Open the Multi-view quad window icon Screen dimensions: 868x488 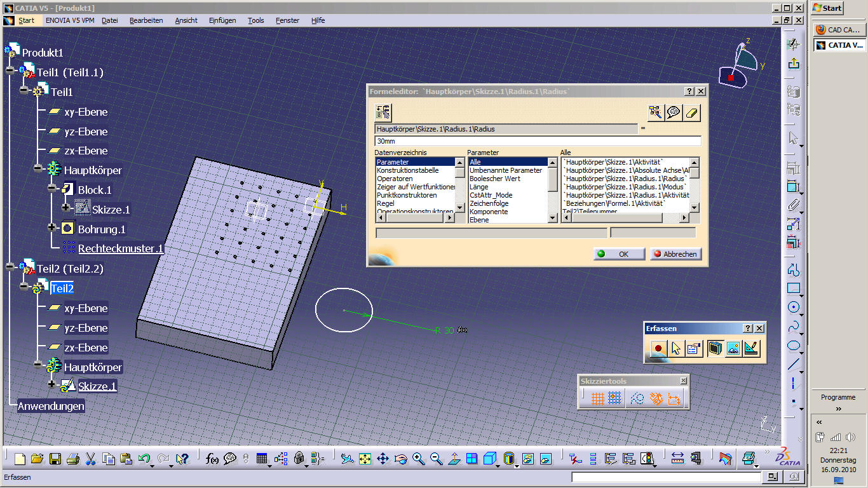coord(471,458)
